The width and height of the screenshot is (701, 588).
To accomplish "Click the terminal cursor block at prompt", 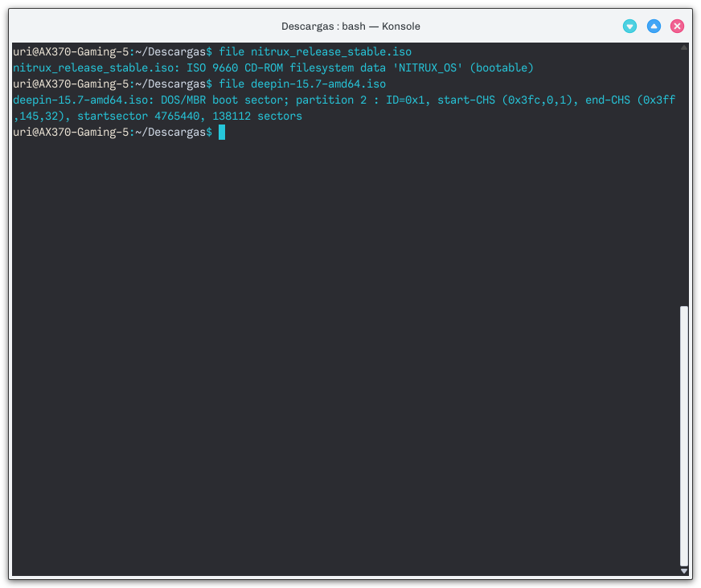I will tap(222, 133).
